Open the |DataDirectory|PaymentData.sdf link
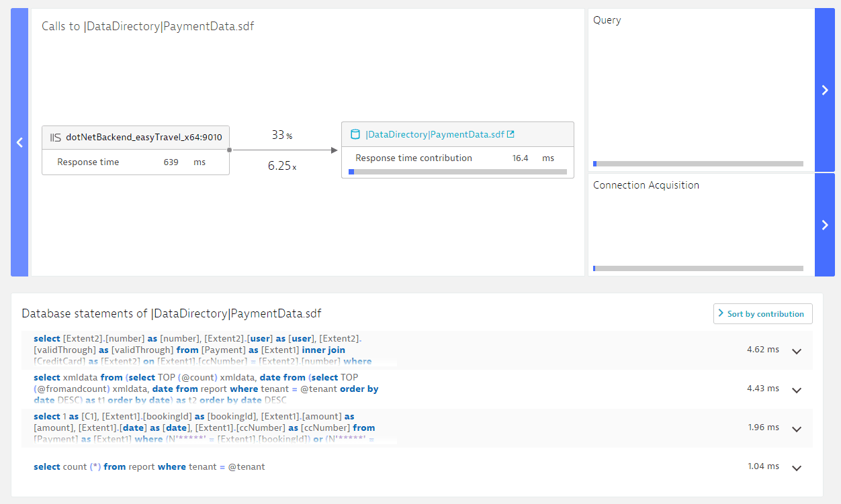The height and width of the screenshot is (504, 841). [x=435, y=134]
